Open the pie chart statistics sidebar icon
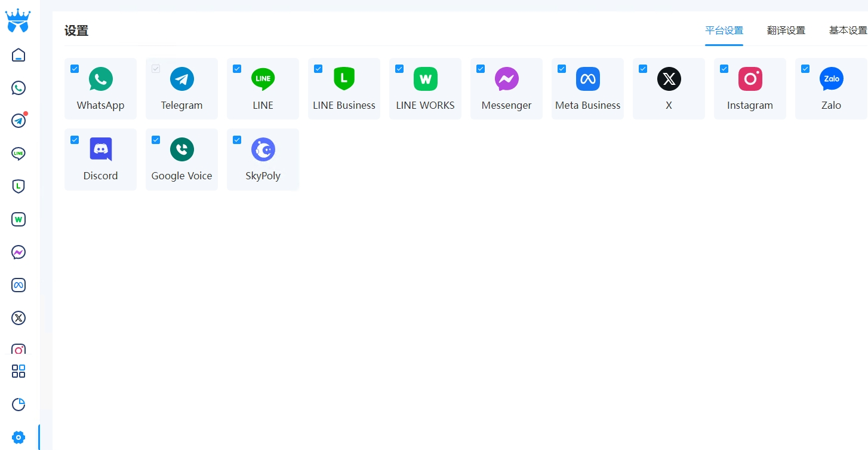 click(x=19, y=405)
